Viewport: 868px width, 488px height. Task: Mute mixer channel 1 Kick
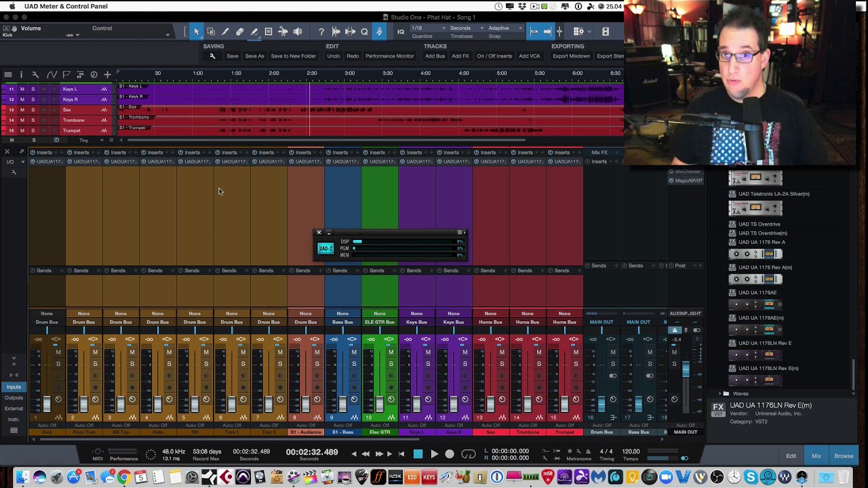coord(58,352)
